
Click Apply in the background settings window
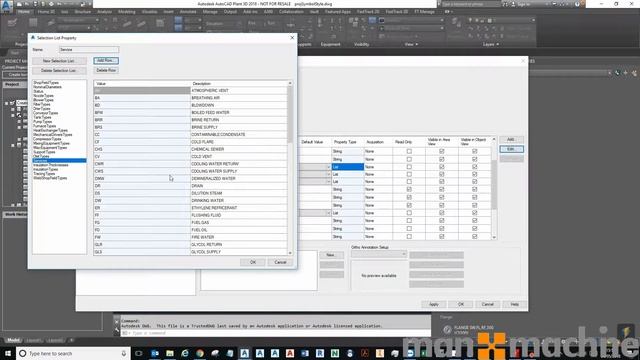click(433, 304)
